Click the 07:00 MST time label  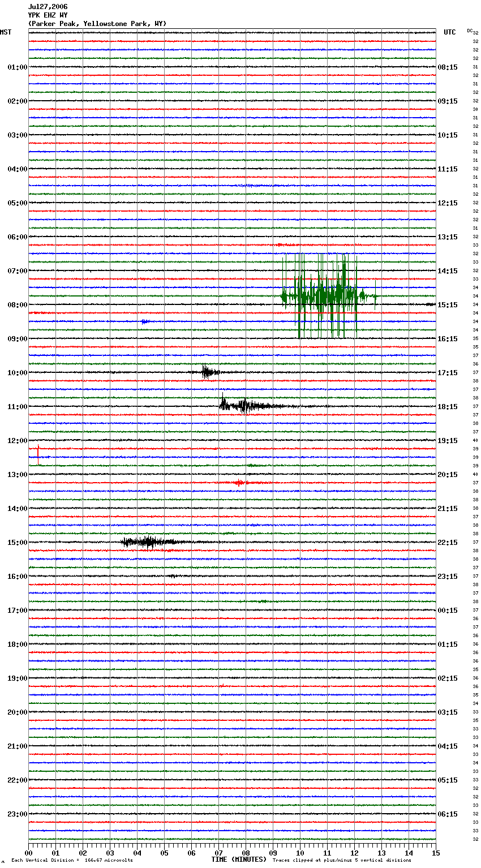18,271
